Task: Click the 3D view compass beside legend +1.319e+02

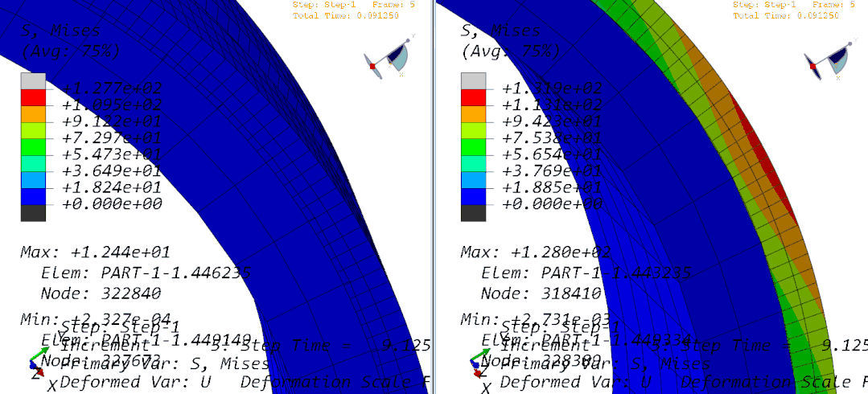Action: tap(829, 58)
